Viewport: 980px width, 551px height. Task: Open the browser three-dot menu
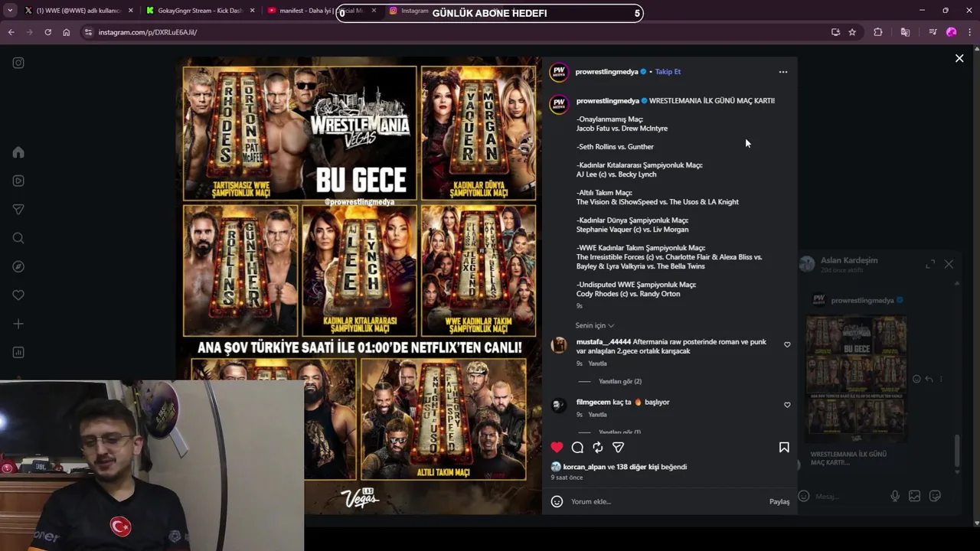pyautogui.click(x=970, y=32)
